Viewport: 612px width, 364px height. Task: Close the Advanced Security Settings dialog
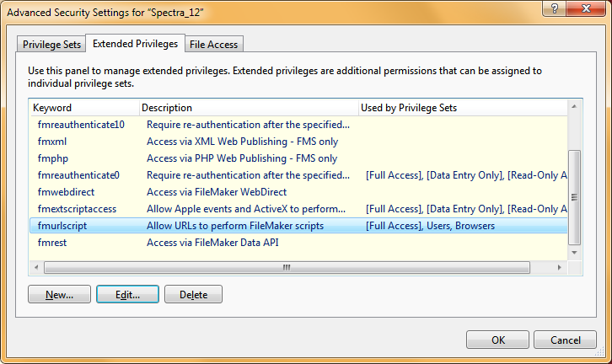click(x=586, y=8)
